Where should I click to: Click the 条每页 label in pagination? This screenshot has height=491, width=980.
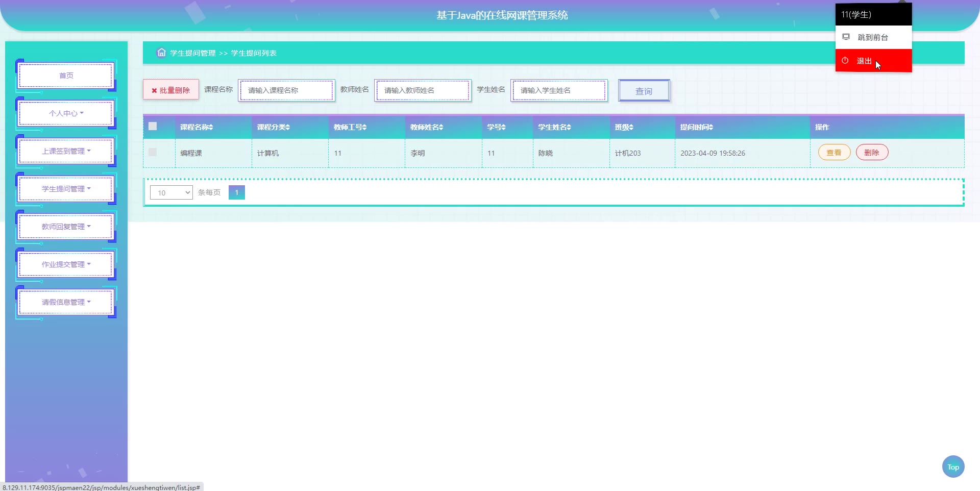click(x=209, y=192)
